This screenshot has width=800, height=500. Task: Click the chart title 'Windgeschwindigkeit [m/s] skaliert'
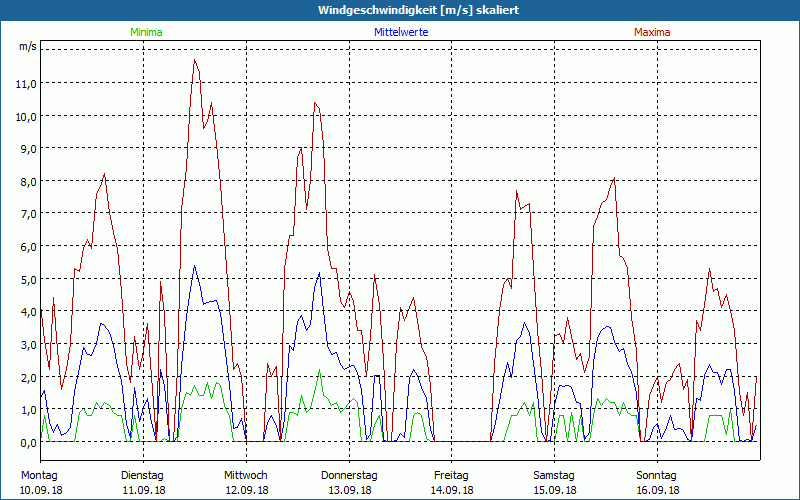[418, 10]
